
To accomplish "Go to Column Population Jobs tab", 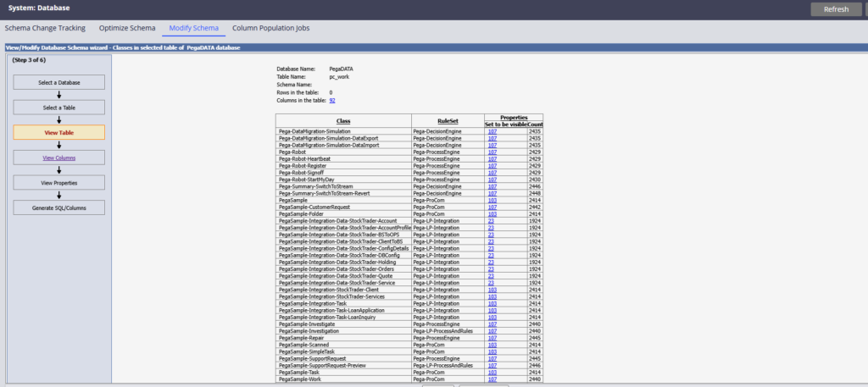I will pyautogui.click(x=270, y=28).
